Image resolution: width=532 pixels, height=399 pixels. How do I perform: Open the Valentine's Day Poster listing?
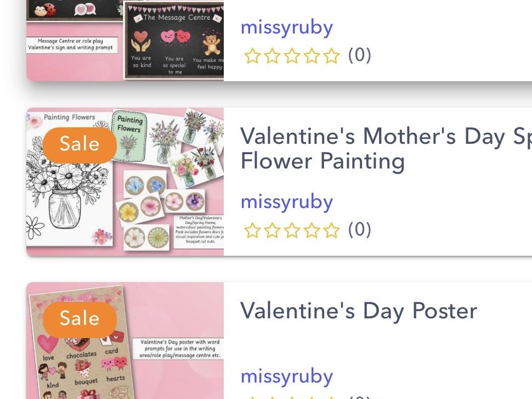pos(359,311)
